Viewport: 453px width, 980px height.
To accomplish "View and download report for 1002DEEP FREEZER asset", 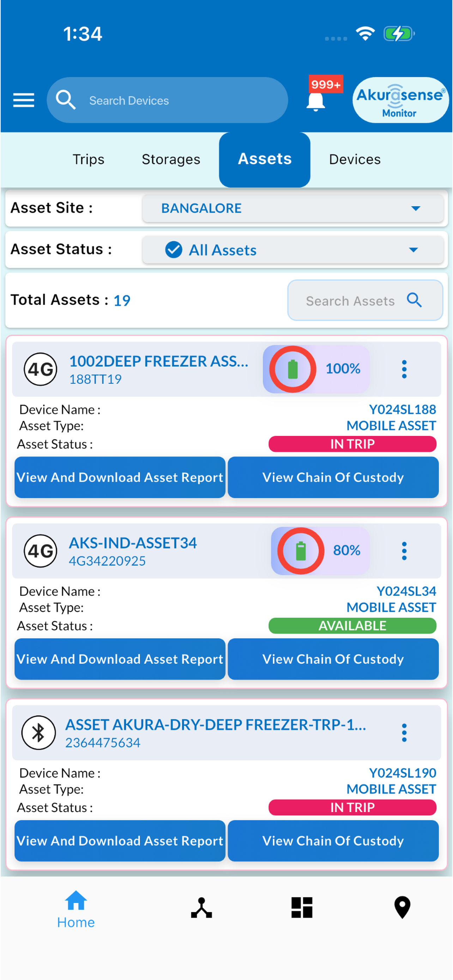I will pyautogui.click(x=120, y=477).
